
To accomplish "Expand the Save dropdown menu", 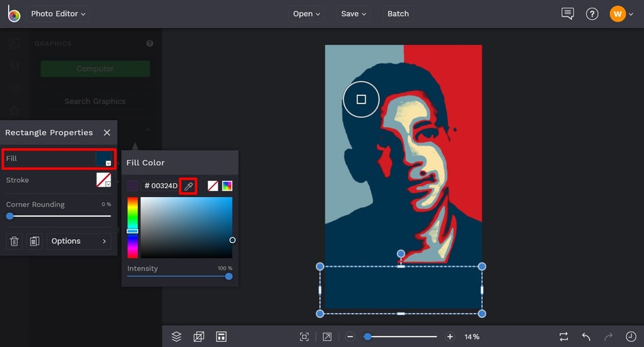I will point(354,14).
